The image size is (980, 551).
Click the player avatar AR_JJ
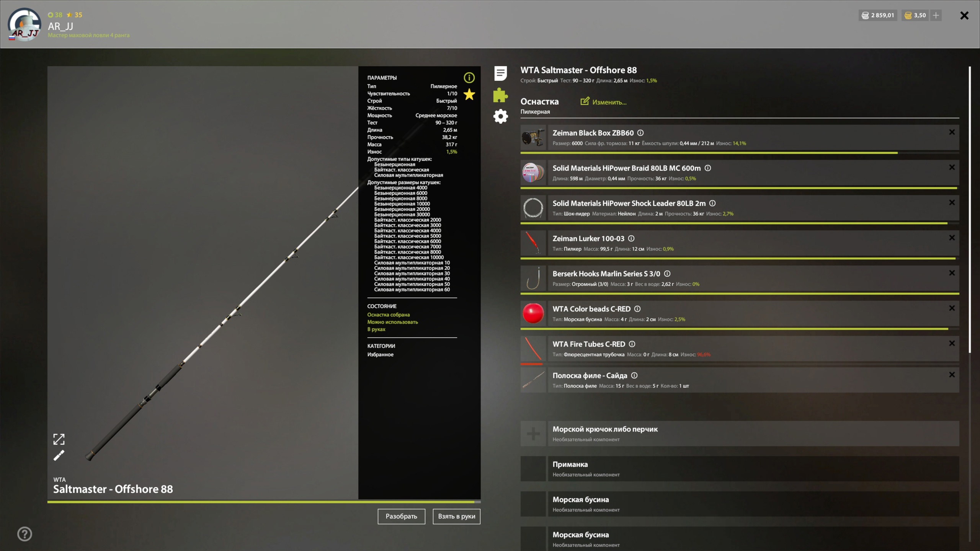[24, 24]
